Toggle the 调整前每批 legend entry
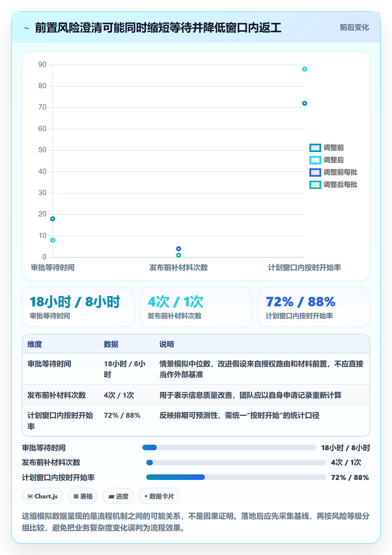The height and width of the screenshot is (555, 392). pyautogui.click(x=333, y=172)
